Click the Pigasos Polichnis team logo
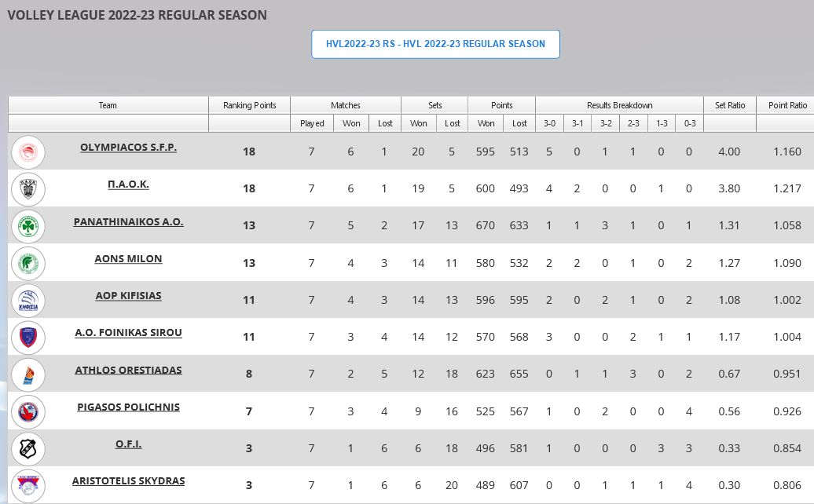Screen dimensions: 814x504 coord(29,411)
